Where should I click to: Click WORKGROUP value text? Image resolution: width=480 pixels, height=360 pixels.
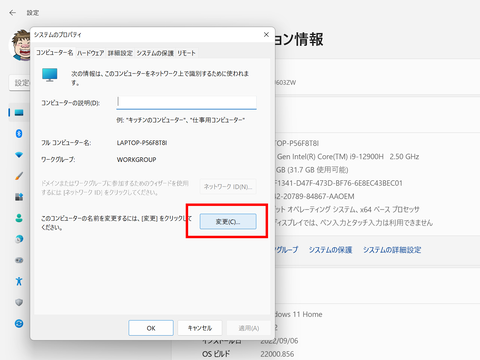pos(136,160)
